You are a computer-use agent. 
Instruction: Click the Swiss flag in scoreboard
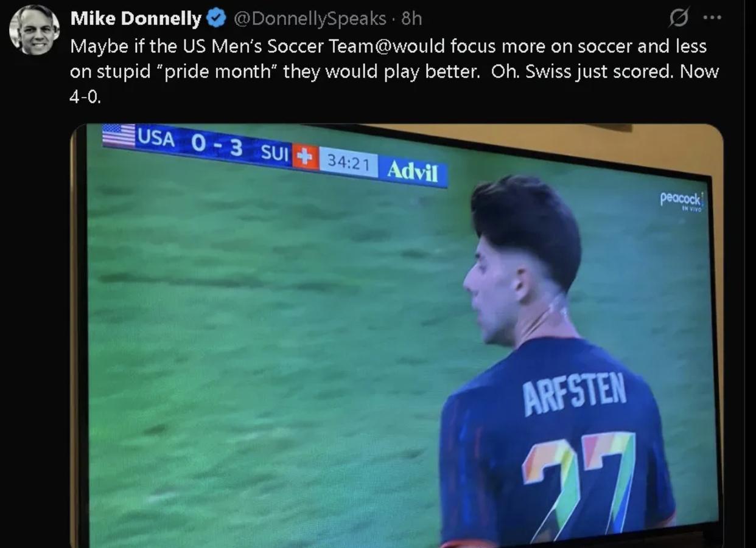click(306, 157)
